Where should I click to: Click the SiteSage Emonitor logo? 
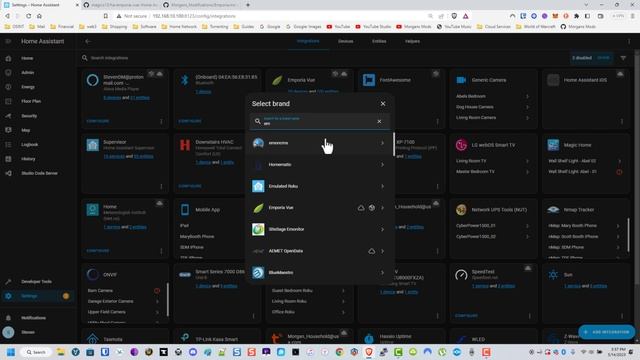tap(258, 229)
